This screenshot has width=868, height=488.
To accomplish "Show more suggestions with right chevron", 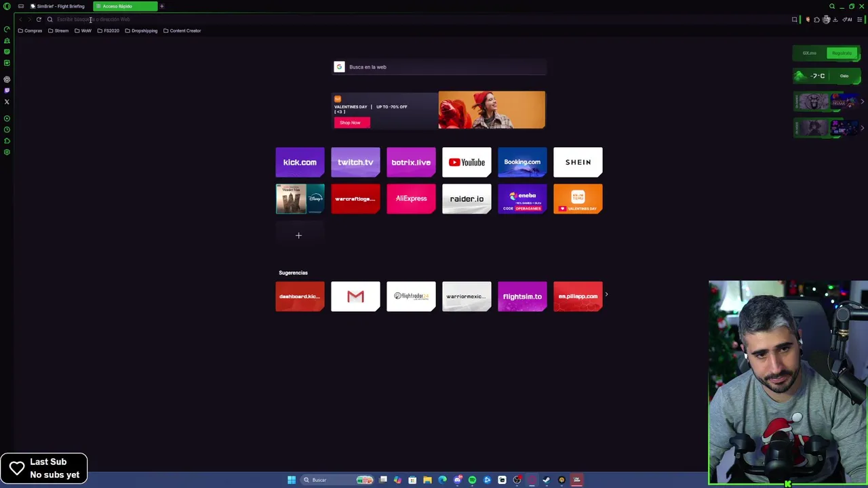I will coord(606,295).
